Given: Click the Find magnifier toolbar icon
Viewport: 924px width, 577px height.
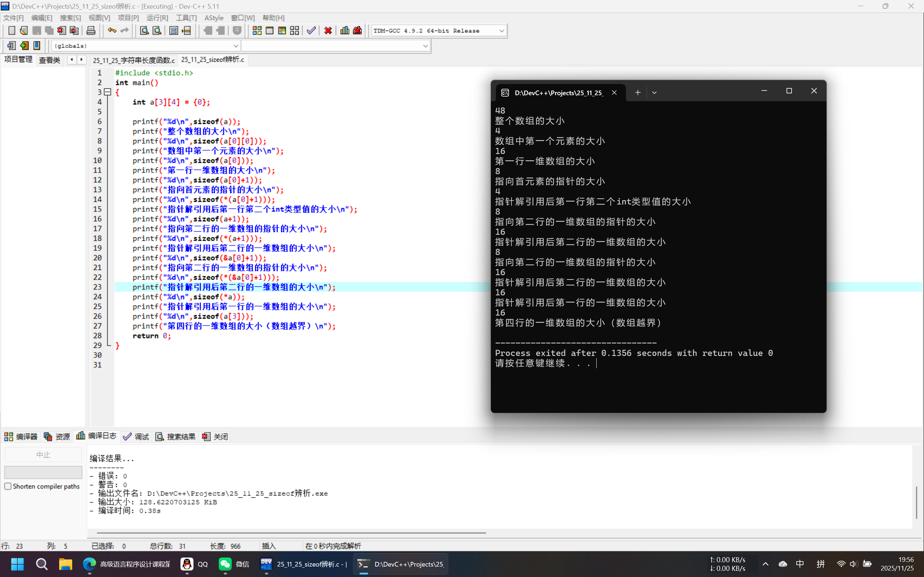Looking at the screenshot, I should point(144,31).
